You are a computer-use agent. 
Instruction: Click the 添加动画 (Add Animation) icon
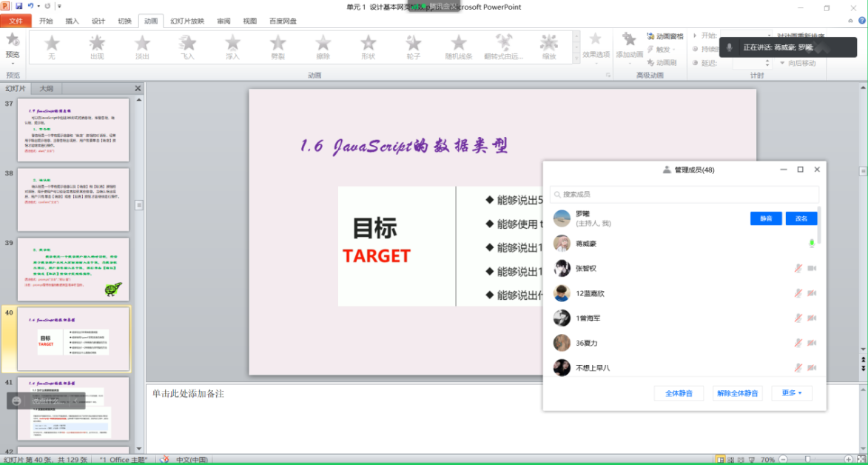coord(629,45)
